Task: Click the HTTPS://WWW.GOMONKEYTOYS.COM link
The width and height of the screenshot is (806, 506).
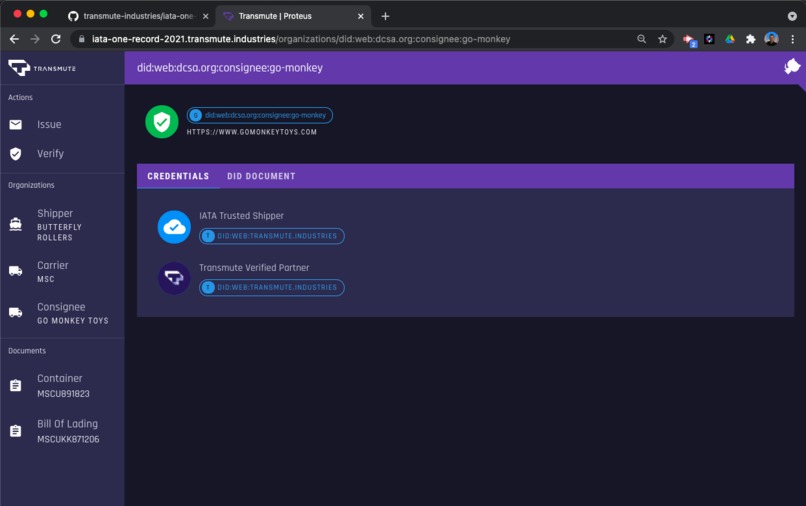Action: [252, 132]
